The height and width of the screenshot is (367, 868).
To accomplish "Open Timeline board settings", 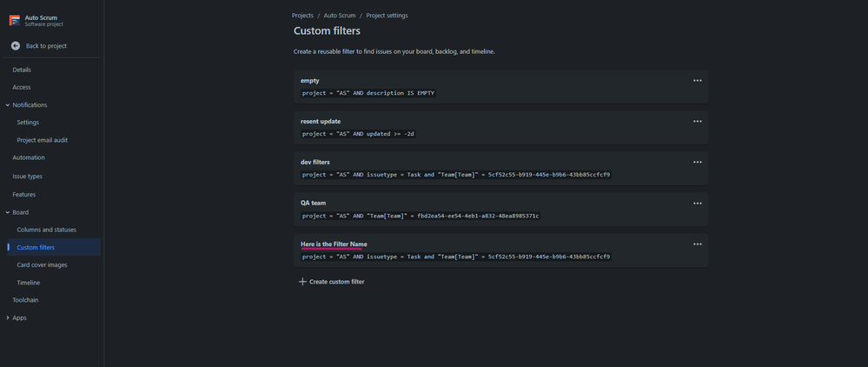I will click(x=28, y=283).
